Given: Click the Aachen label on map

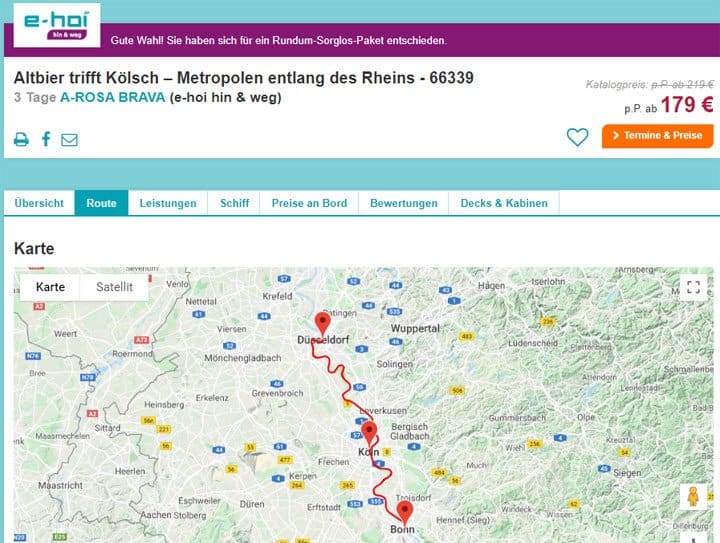Looking at the screenshot, I should 156,515.
